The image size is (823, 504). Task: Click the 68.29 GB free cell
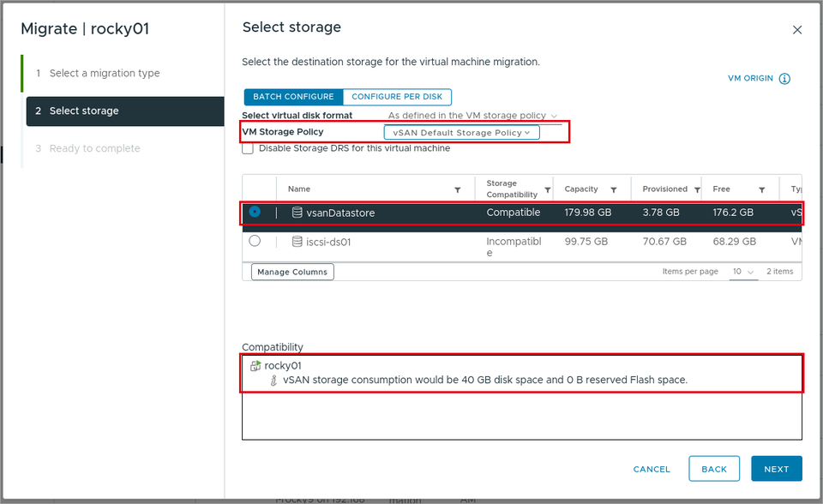735,242
